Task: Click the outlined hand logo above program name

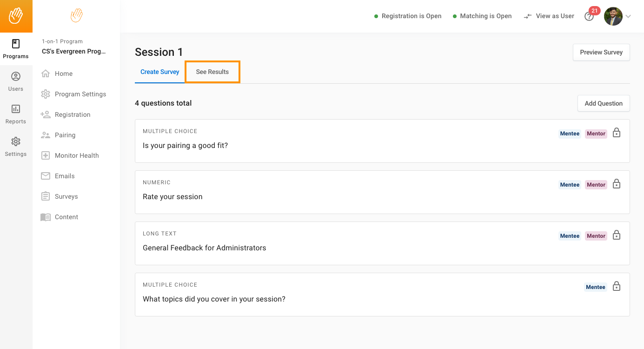Action: pos(76,15)
